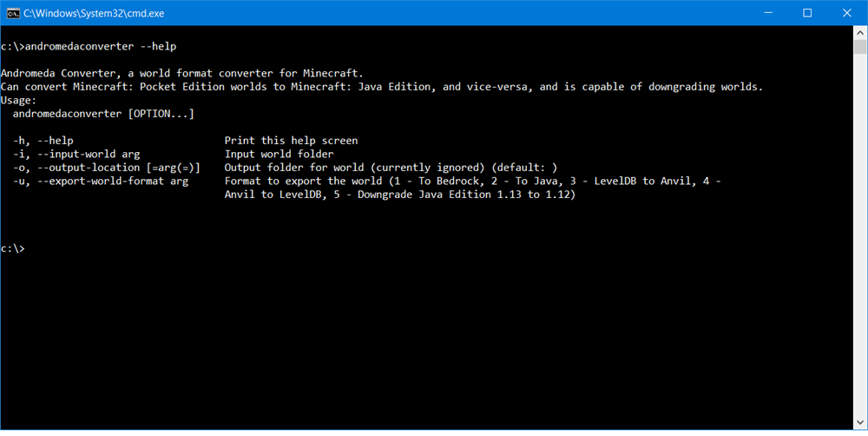The image size is (868, 436).
Task: Click the '-u, --export-world-format arg' option
Action: (x=100, y=182)
